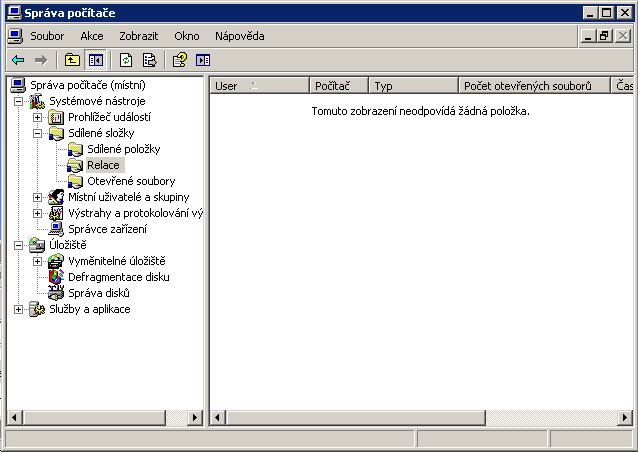Screen dimensions: 638x452
Task: Sort by the User column header
Action: 260,86
